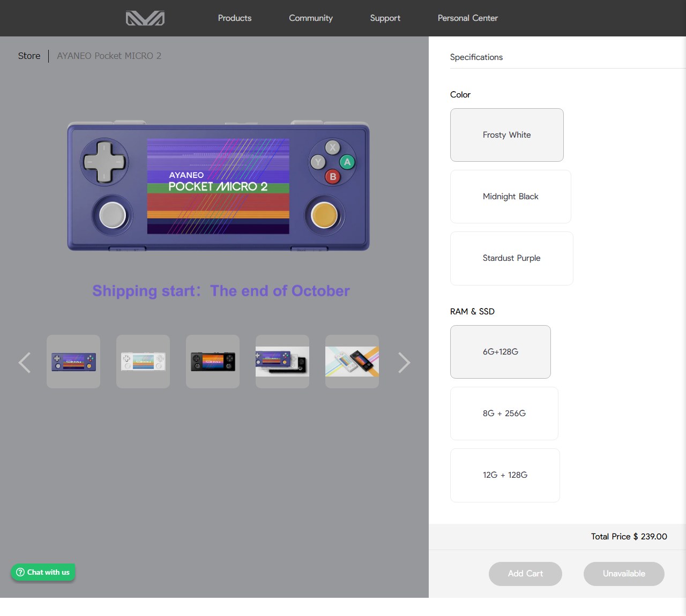The image size is (686, 616).
Task: Show next product thumbnails with right arrow
Action: pos(404,362)
